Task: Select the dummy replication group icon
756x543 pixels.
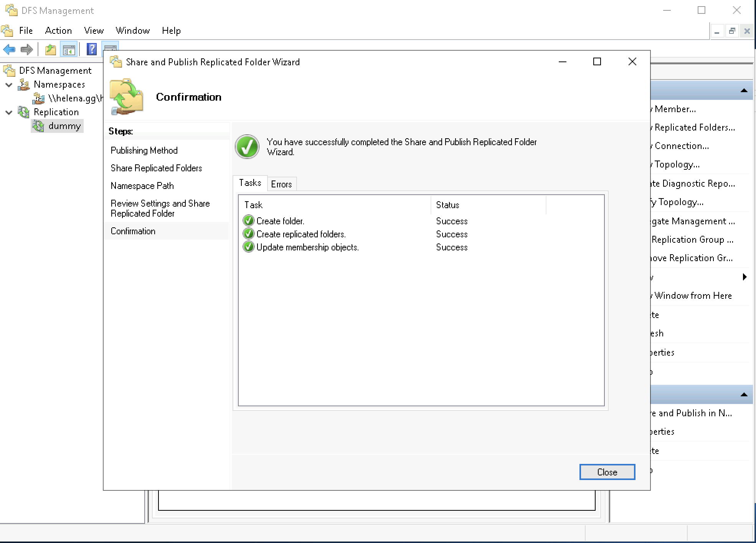Action: [x=38, y=126]
